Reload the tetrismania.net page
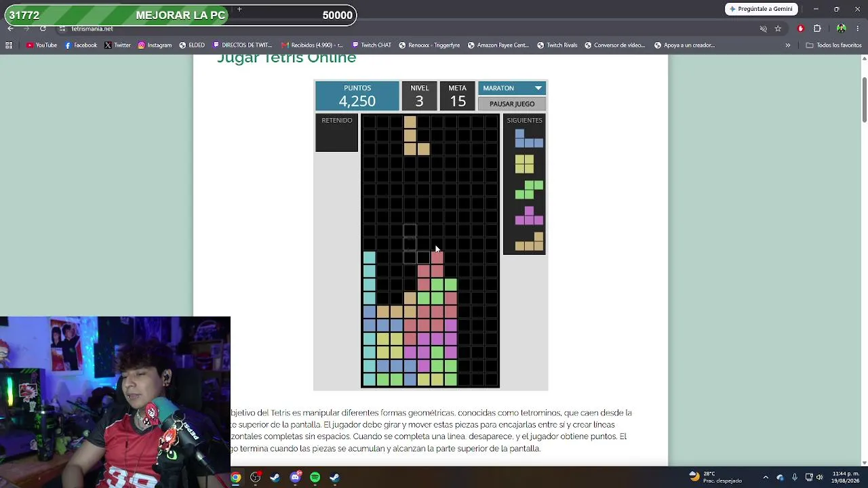The width and height of the screenshot is (868, 488). point(43,28)
